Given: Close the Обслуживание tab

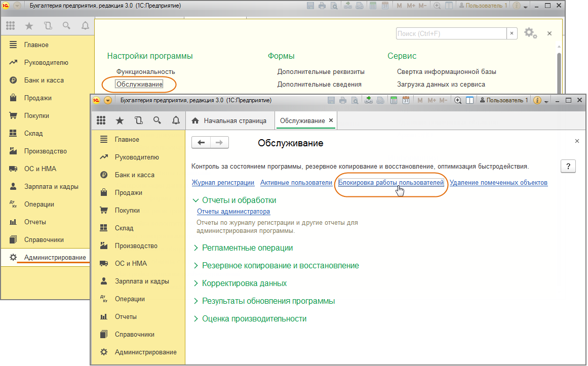Looking at the screenshot, I should (x=331, y=120).
